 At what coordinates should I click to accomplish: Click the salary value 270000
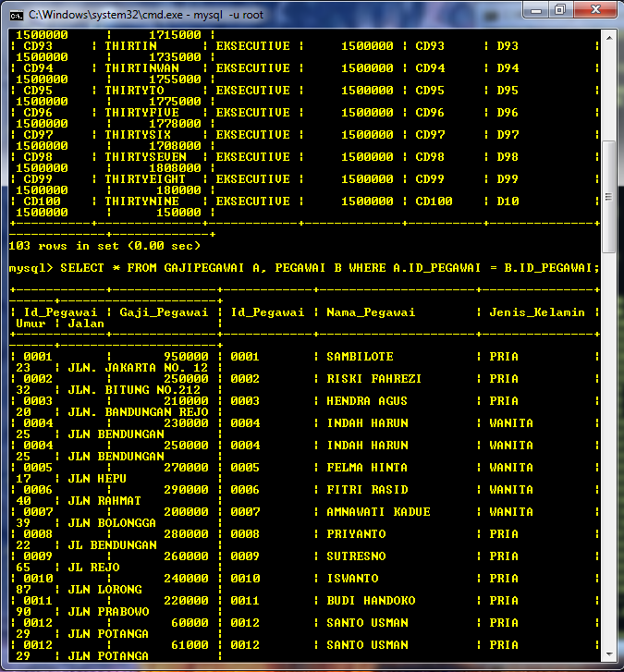(186, 468)
